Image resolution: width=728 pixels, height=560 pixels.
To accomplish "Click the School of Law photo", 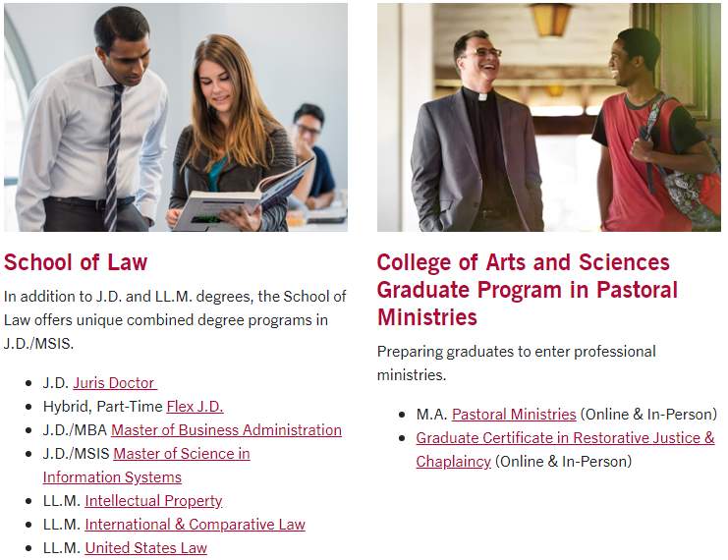I will coord(176,117).
